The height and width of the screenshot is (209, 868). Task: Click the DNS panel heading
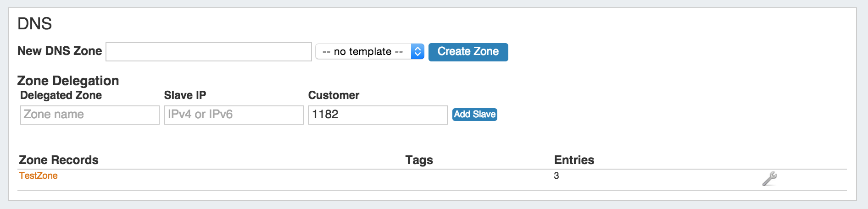coord(35,24)
